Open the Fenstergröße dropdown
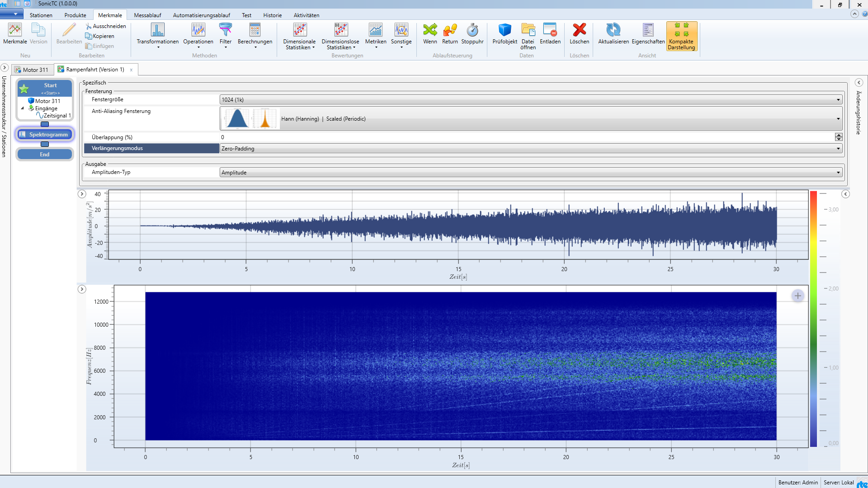The height and width of the screenshot is (488, 868). point(839,99)
